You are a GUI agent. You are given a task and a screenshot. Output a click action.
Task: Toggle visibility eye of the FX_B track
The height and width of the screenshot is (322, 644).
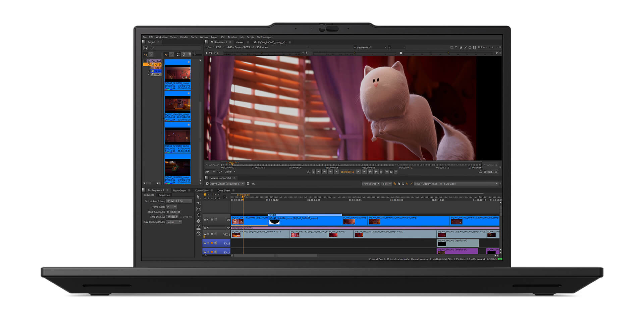click(x=208, y=243)
